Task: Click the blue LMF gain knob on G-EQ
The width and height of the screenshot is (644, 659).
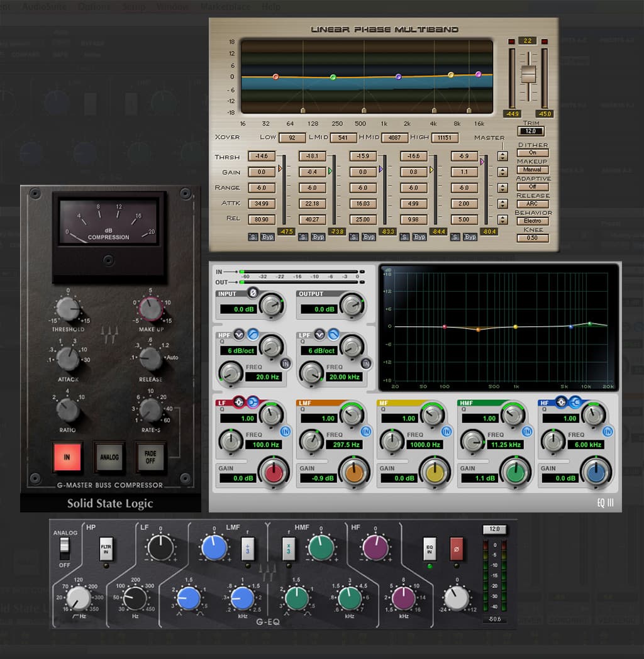Action: 214,548
